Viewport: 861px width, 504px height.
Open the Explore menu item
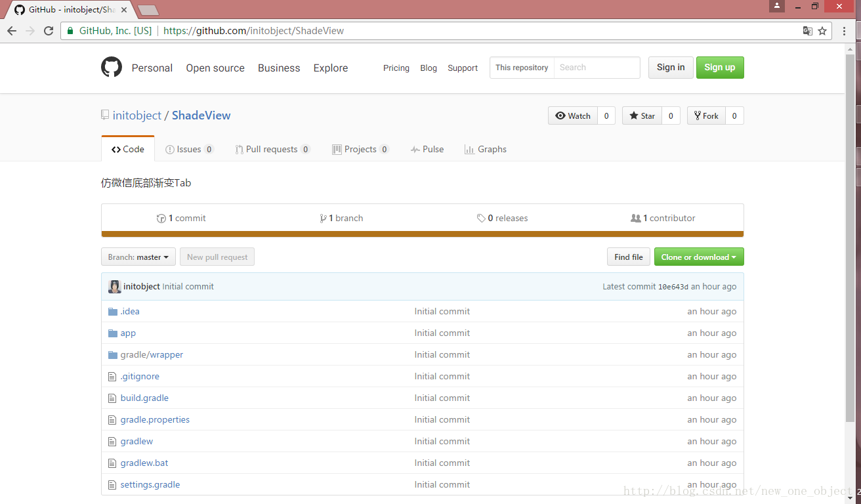[331, 68]
